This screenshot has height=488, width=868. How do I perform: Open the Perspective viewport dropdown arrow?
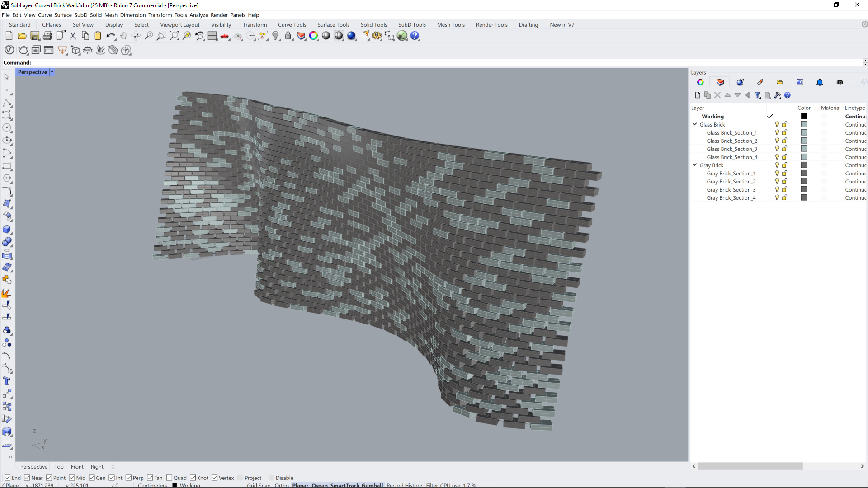52,72
